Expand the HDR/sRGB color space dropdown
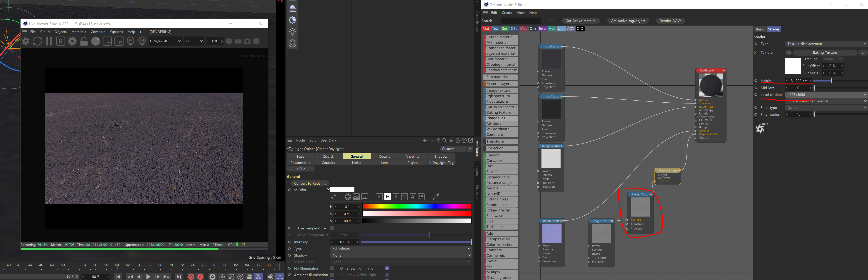The height and width of the screenshot is (280, 868). click(x=165, y=41)
